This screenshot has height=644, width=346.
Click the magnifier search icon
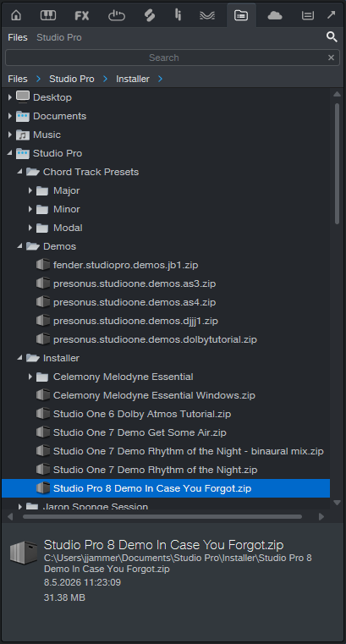[x=332, y=37]
